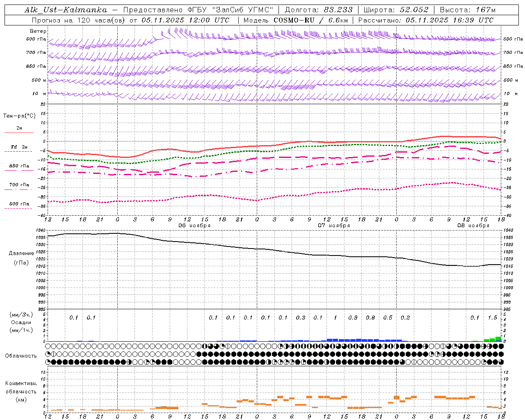
Task: Click the 1.5 precipitation amount
Action: coord(492,318)
